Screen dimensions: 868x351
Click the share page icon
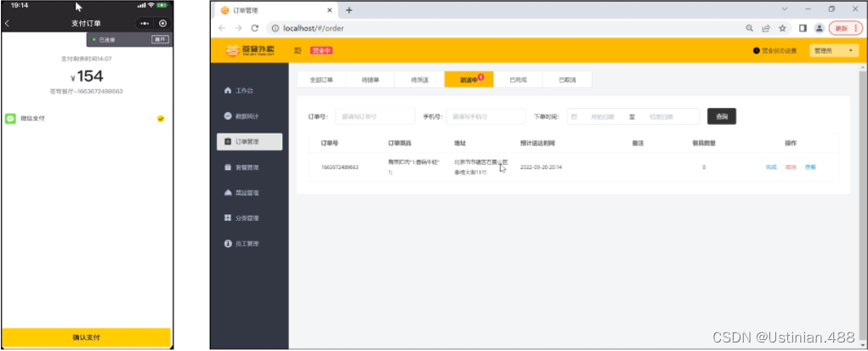tap(766, 28)
